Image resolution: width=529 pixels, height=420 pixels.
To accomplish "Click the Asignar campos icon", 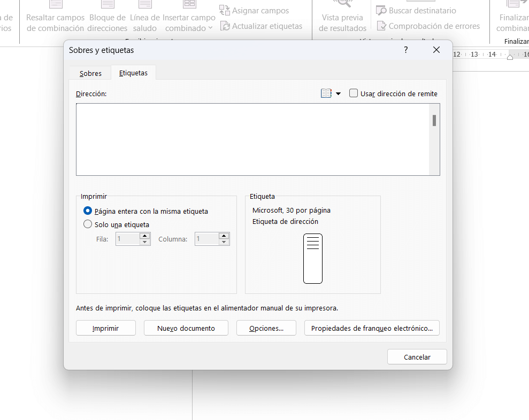I will pos(225,11).
